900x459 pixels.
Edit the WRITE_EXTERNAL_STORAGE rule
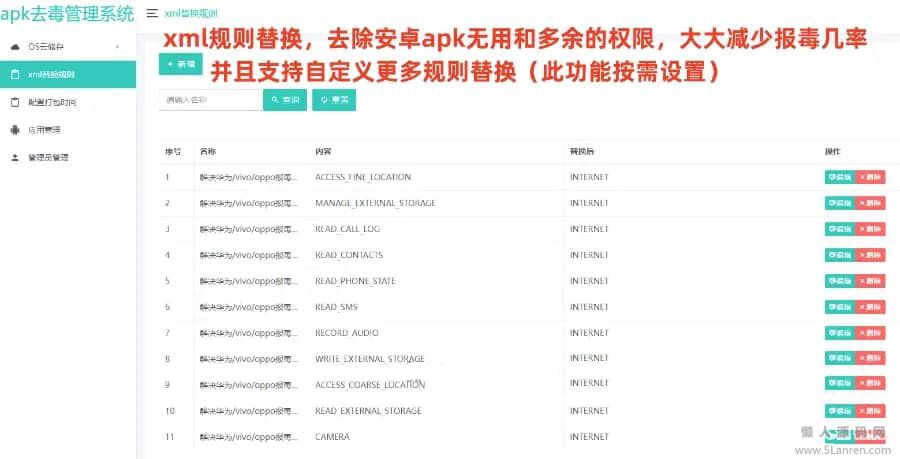point(840,358)
